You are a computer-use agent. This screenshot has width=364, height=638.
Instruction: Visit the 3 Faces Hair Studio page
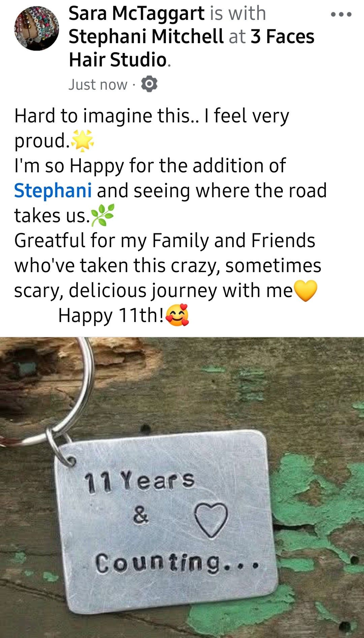pyautogui.click(x=191, y=48)
